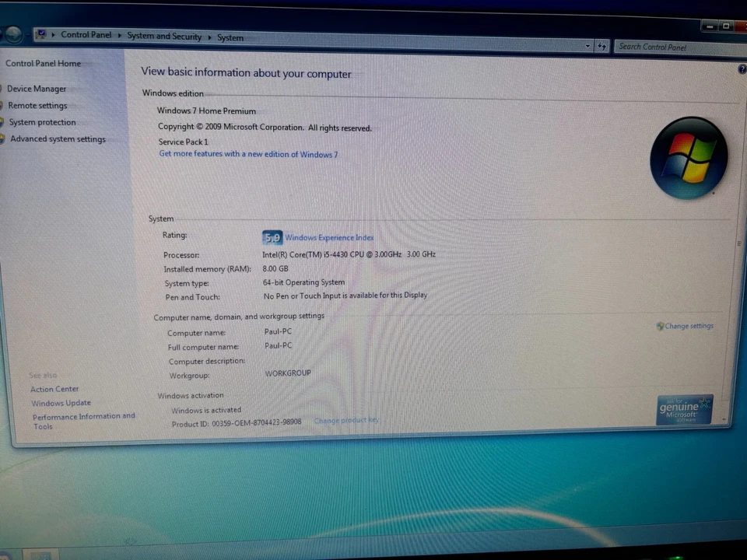
Task: Click the help question mark icon
Action: point(741,69)
